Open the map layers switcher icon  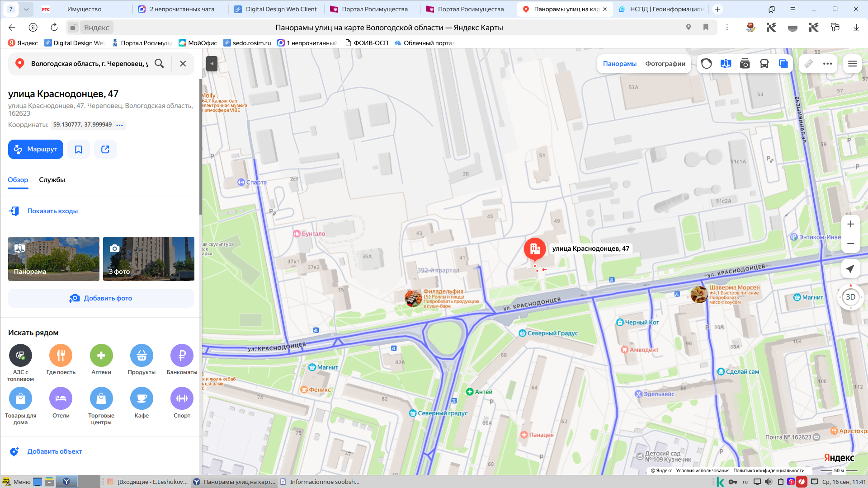783,64
